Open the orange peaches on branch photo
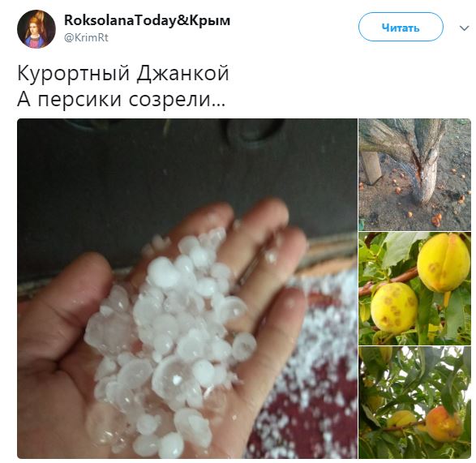 (414, 402)
